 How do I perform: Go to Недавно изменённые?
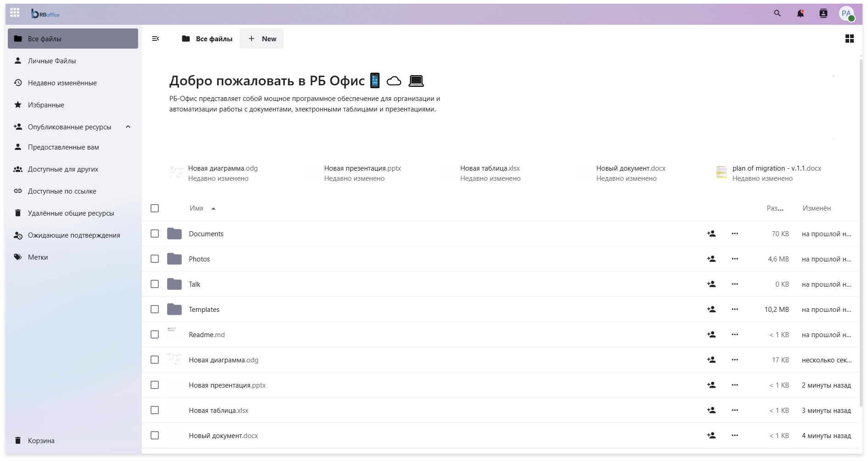tap(62, 83)
